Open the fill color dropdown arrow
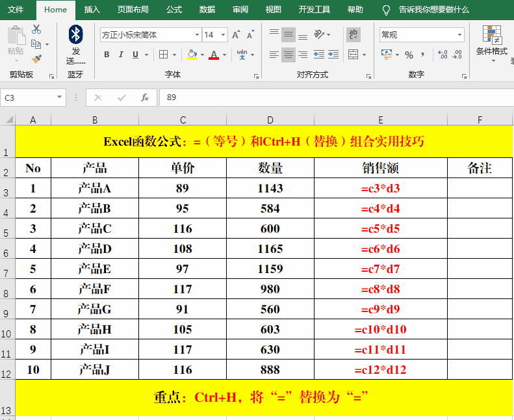This screenshot has height=420, width=514. pos(202,55)
